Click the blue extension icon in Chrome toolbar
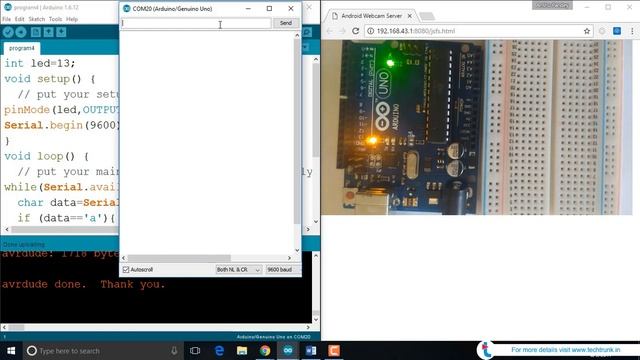 (x=617, y=31)
